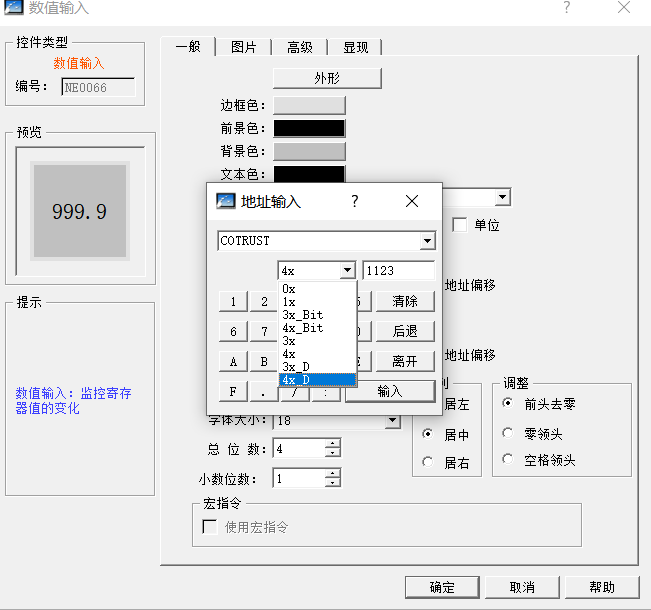Open the 显现 tab
Viewport: 651px width, 610px height.
coord(356,47)
